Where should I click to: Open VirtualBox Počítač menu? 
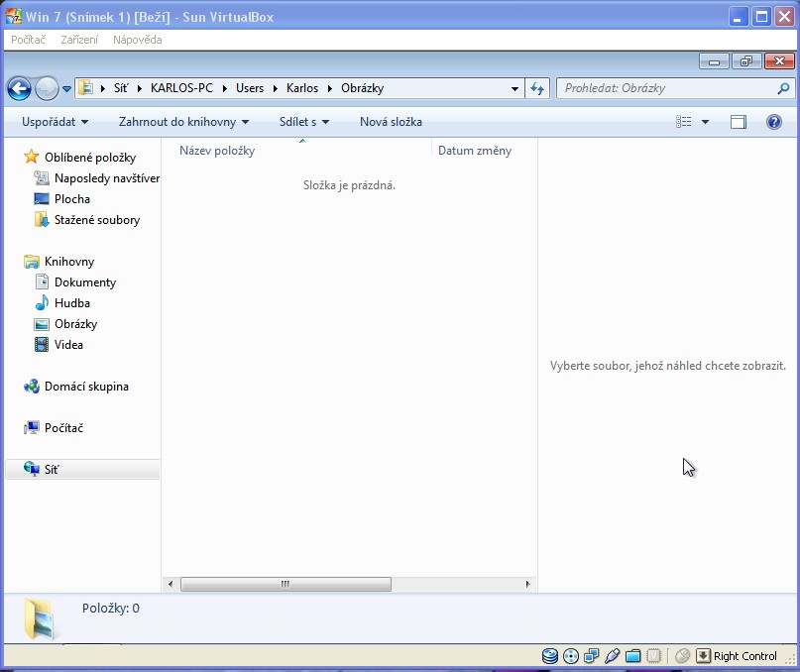pos(28,40)
